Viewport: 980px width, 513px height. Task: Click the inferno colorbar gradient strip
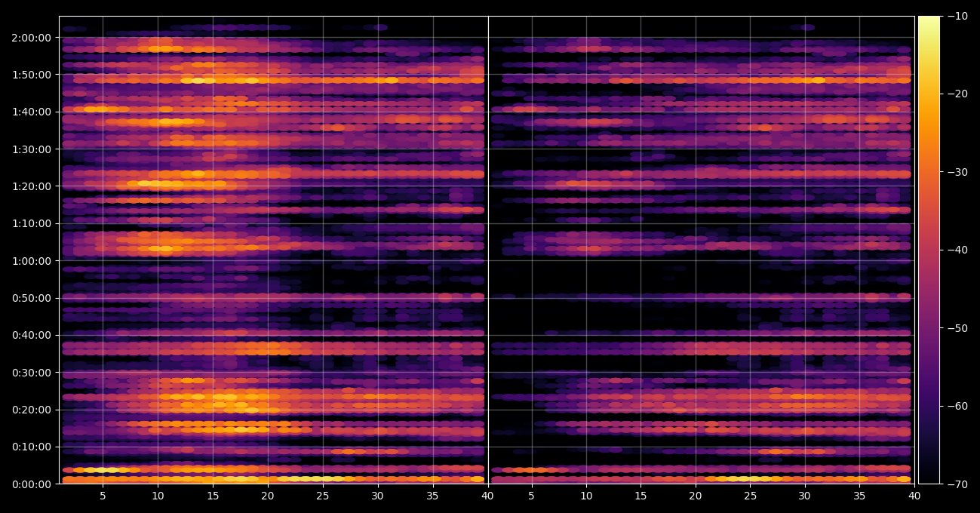point(929,250)
